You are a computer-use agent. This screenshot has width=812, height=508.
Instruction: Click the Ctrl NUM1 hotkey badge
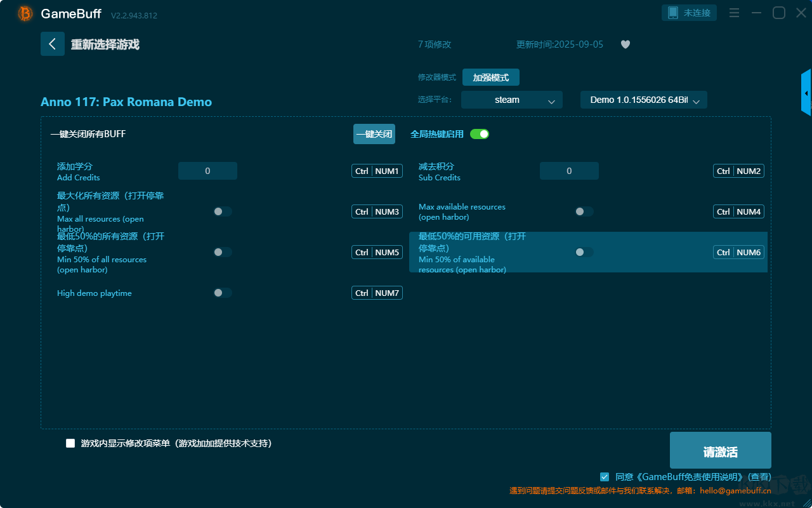coord(377,171)
